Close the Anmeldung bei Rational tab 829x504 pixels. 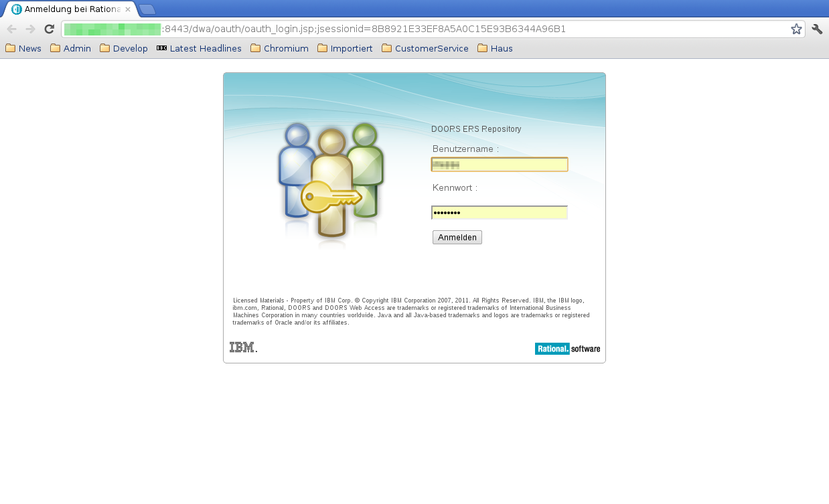pos(128,9)
